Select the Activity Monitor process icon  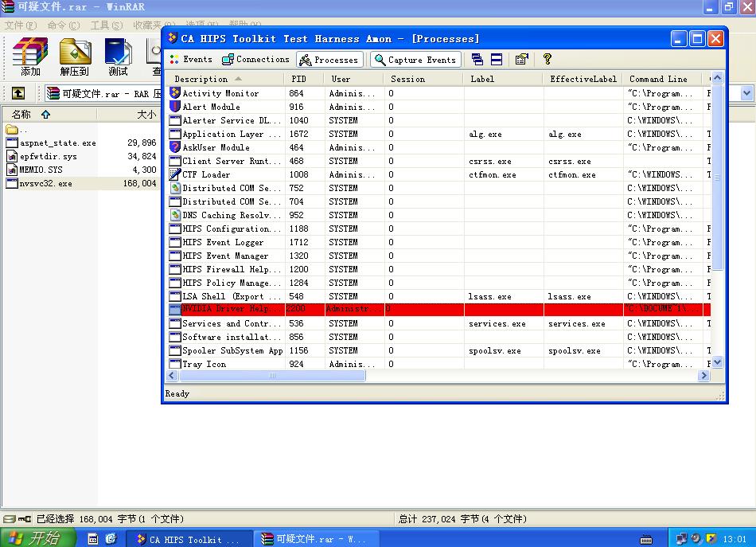(x=175, y=92)
